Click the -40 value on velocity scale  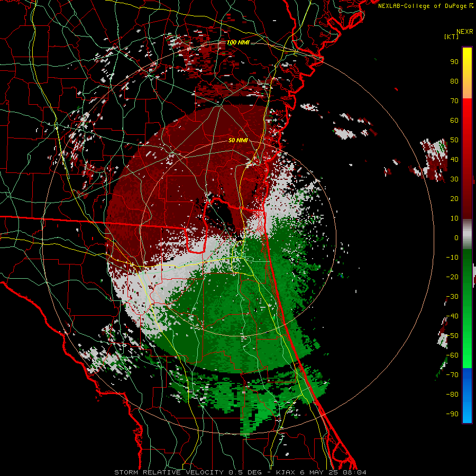point(452,316)
